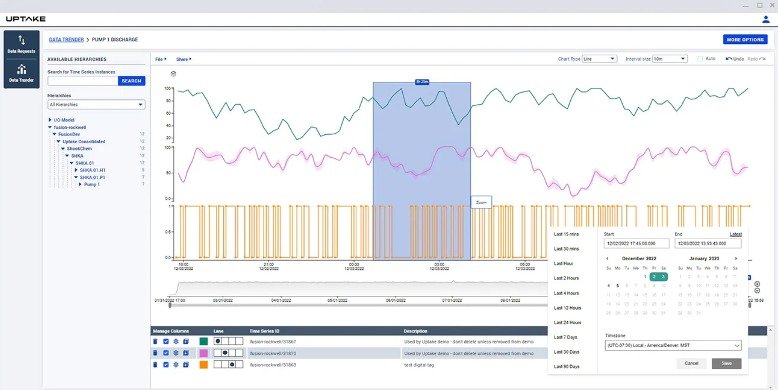Zoom in with overview plus icon
778x390 pixels.
click(x=757, y=284)
